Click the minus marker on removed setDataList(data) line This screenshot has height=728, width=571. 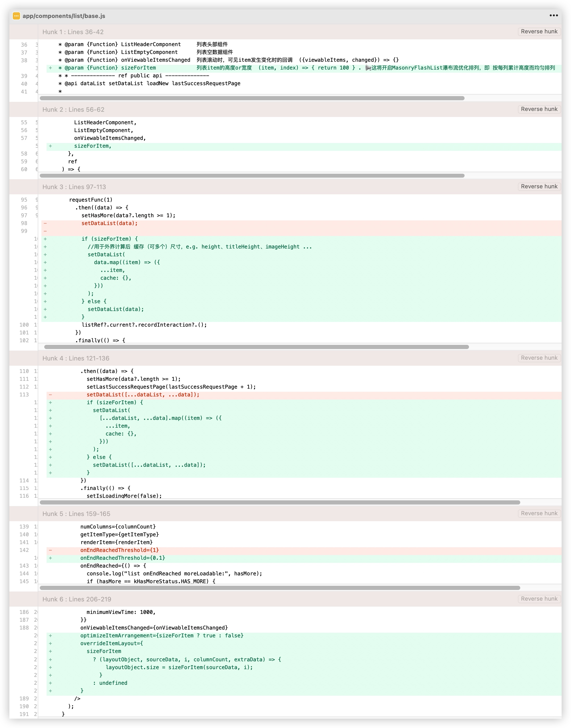coord(45,223)
